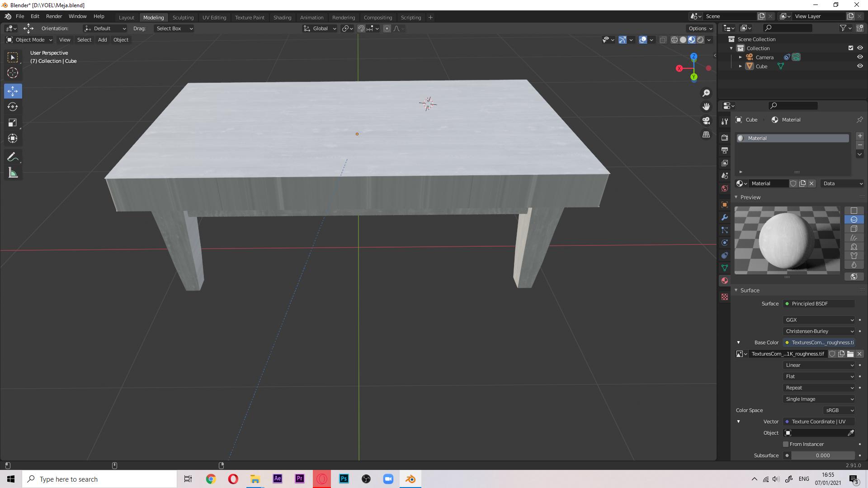The image size is (868, 488).
Task: Click the Rotate tool icon
Action: click(x=13, y=106)
